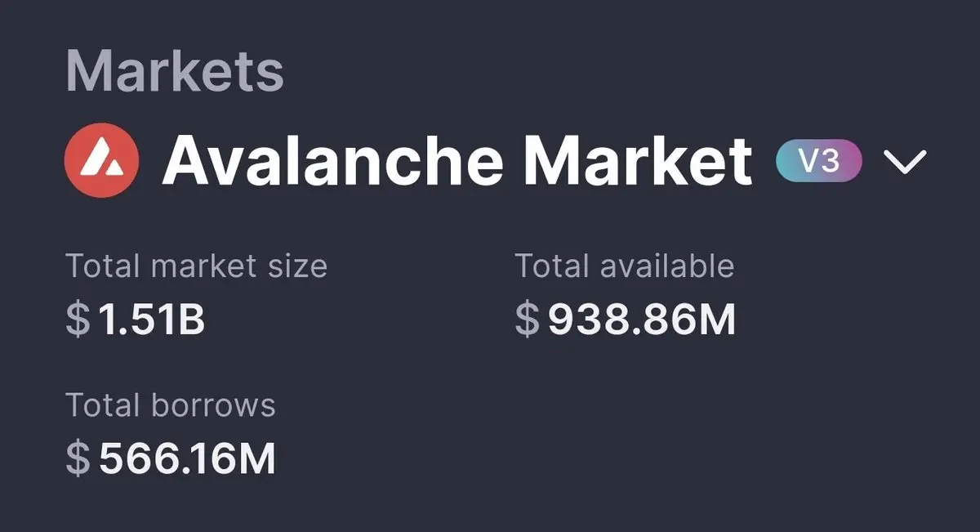980x532 pixels.
Task: Select the V3 version badge
Action: pos(818,160)
